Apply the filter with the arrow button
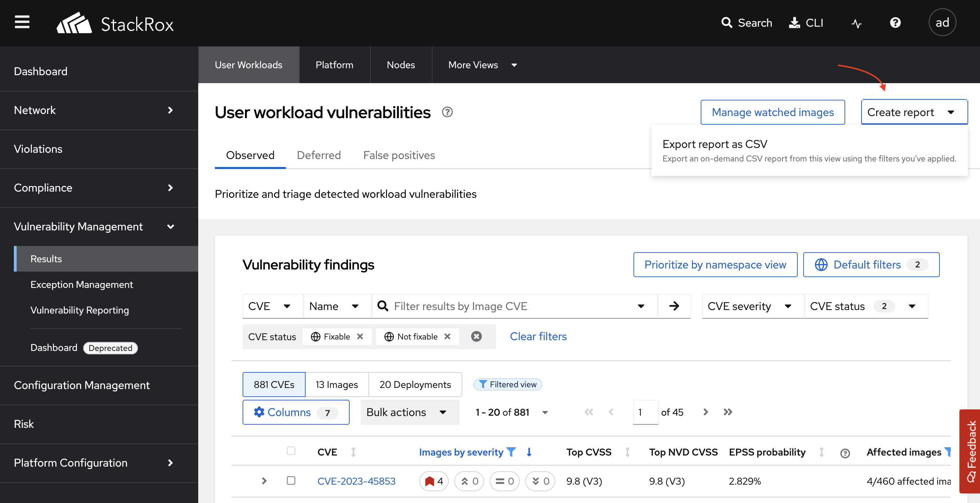This screenshot has width=980, height=503. [674, 306]
